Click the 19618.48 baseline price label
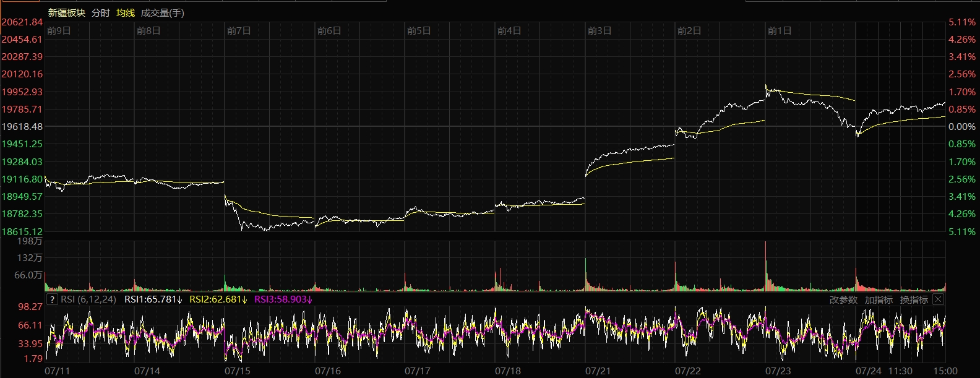980x378 pixels. pos(22,126)
